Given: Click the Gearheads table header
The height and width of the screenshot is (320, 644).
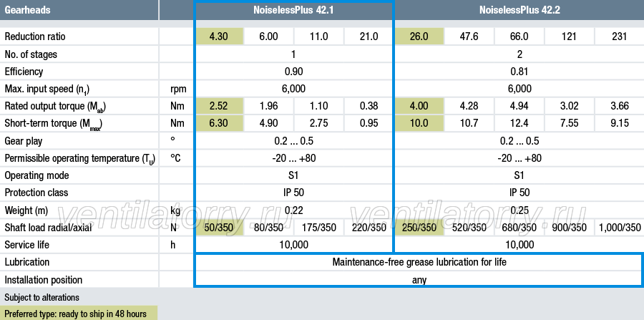Looking at the screenshot, I should tap(27, 10).
